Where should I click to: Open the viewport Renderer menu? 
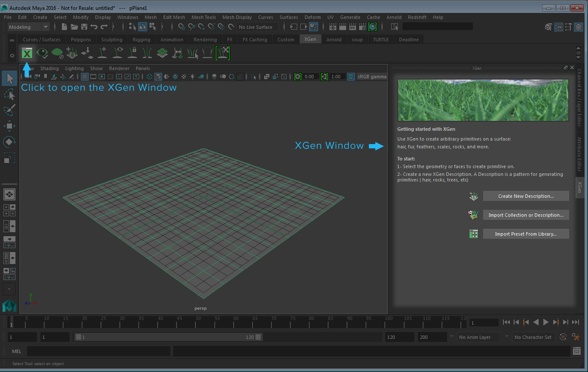pos(119,68)
